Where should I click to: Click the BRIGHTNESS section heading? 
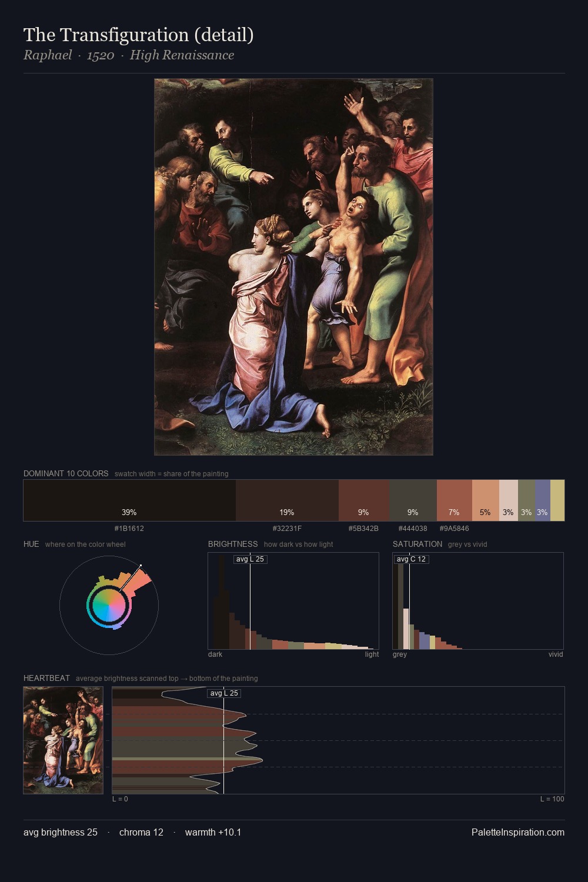(x=233, y=544)
